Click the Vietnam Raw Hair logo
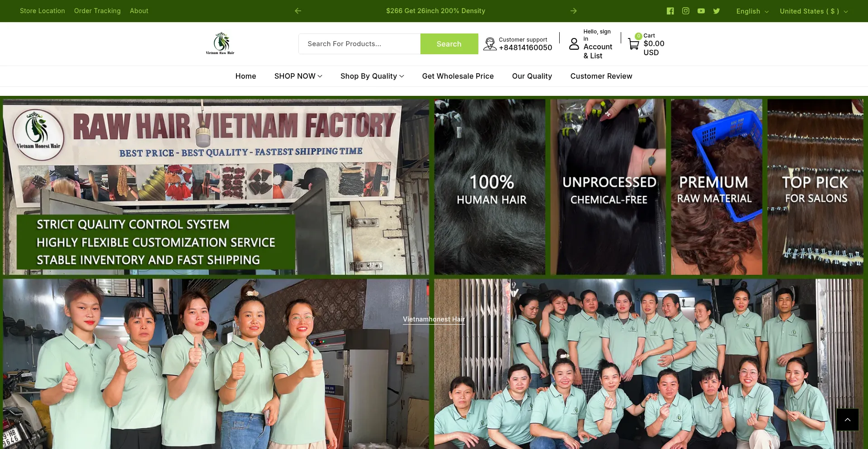Viewport: 868px width, 449px height. 220,43
